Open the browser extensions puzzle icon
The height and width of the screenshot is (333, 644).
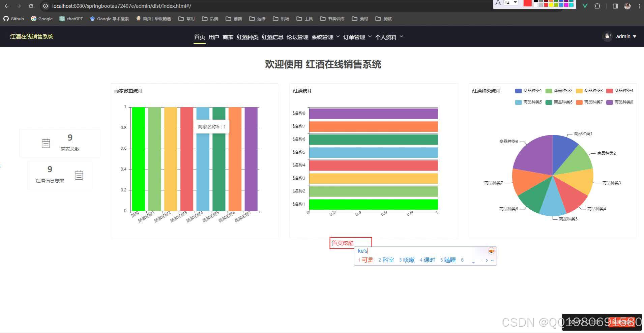pos(597,6)
